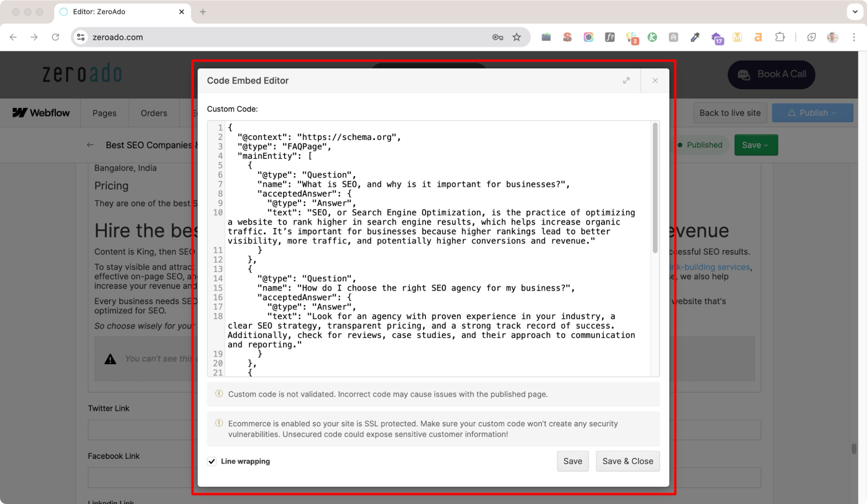Click Back to live site
Image resolution: width=867 pixels, height=504 pixels.
[730, 113]
